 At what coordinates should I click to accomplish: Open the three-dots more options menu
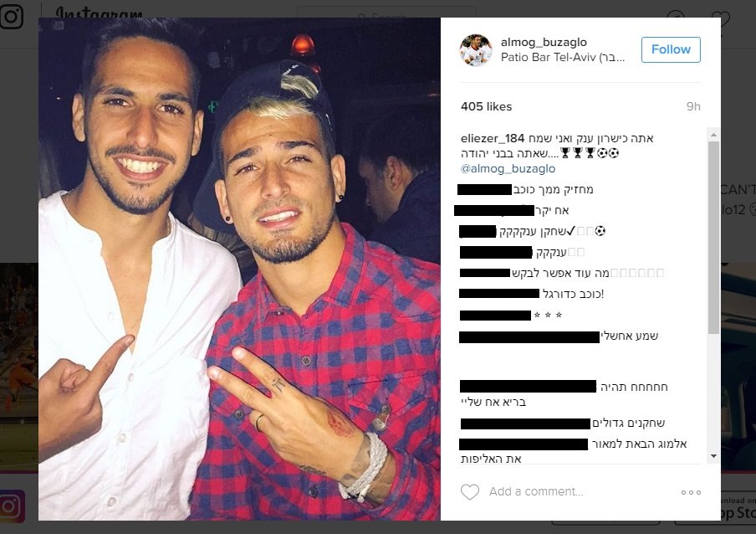pyautogui.click(x=691, y=492)
